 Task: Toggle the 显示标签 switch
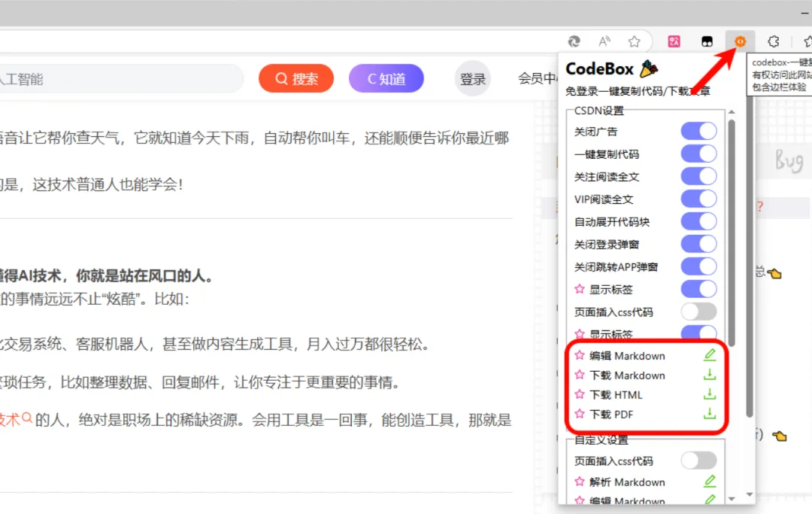(698, 289)
